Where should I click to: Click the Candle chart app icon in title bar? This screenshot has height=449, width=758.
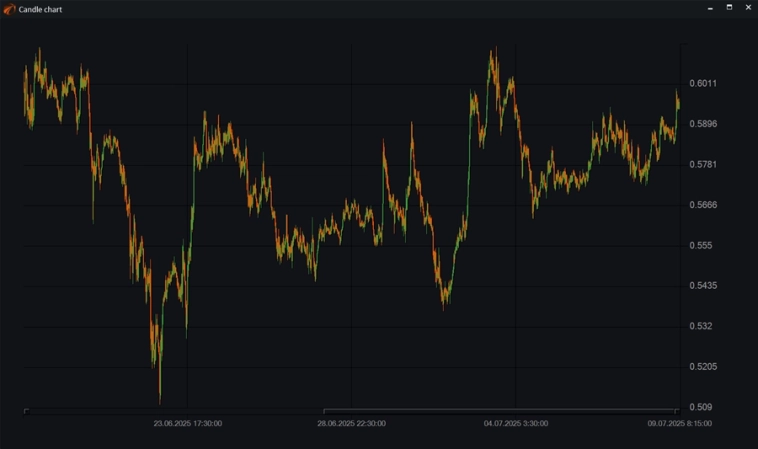coord(9,8)
